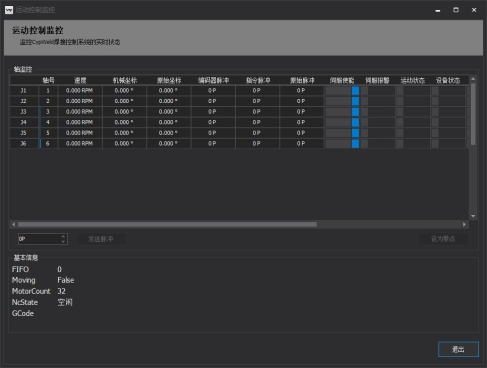Select the J4 row header
The height and width of the screenshot is (368, 487).
(24, 122)
